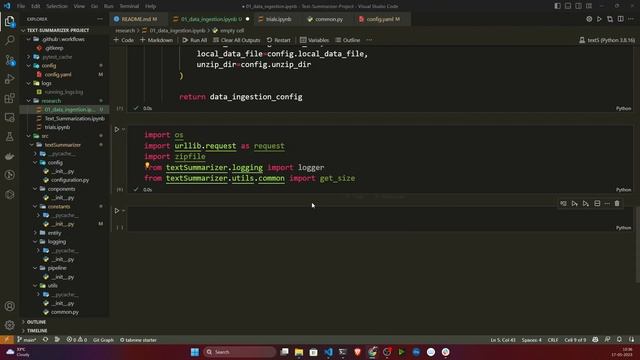Delete the active cell via trash icon

pos(617,203)
